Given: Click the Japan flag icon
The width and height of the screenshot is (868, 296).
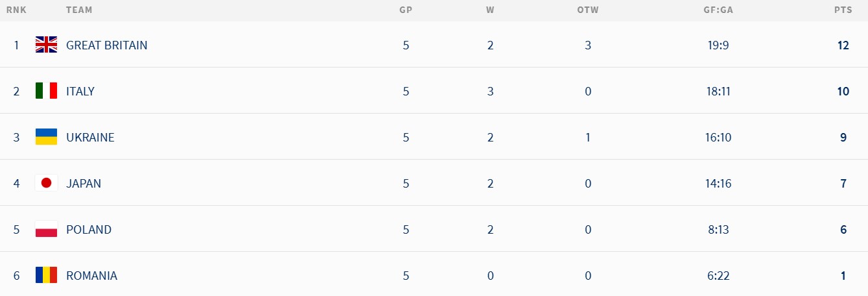Looking at the screenshot, I should click(46, 183).
